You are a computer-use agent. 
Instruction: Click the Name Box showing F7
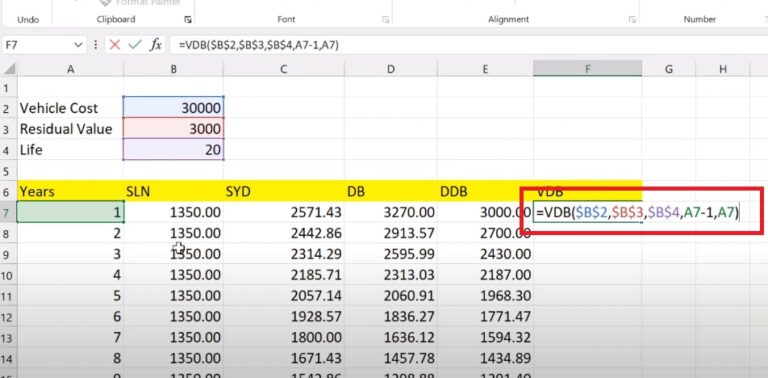tap(37, 45)
